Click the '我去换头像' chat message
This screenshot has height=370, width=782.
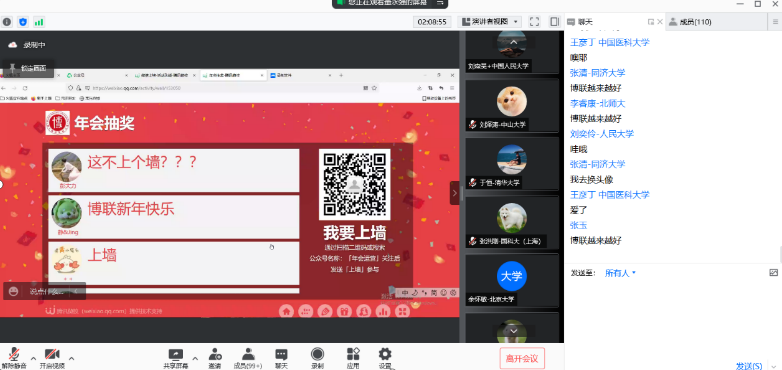591,180
